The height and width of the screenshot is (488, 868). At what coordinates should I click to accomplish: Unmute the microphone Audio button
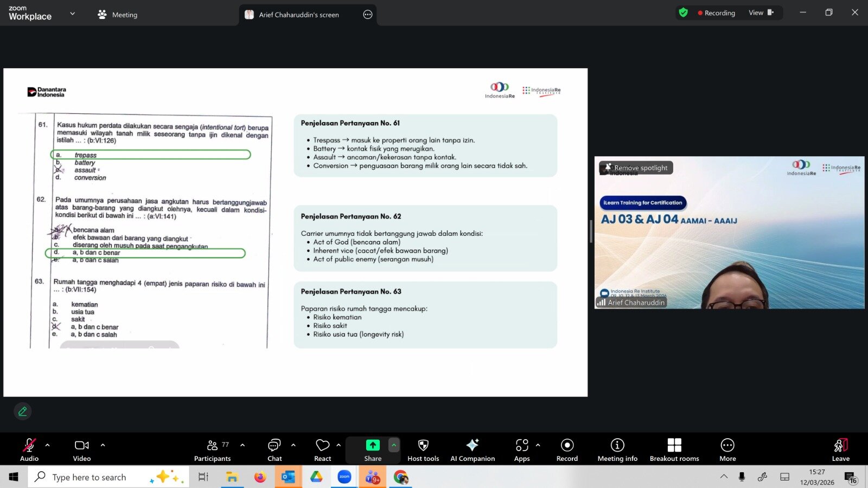(29, 450)
